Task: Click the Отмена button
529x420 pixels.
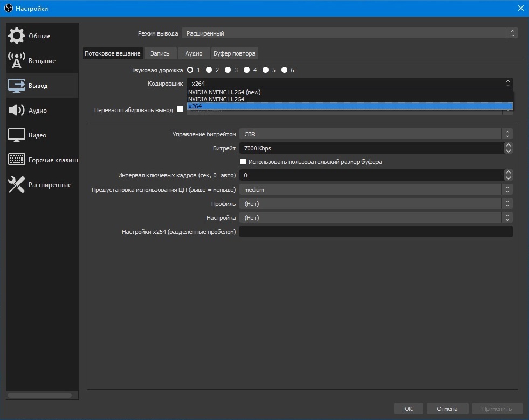Action: pos(447,409)
